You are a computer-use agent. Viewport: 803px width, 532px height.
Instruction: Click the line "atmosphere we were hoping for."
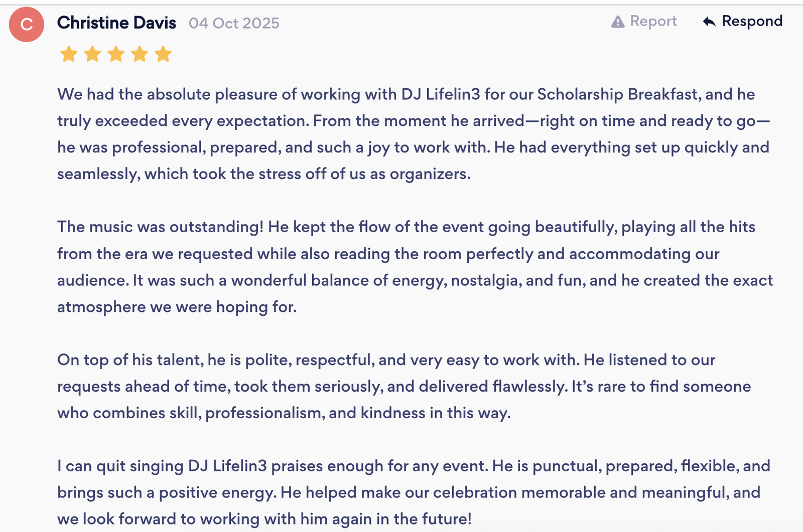point(177,307)
